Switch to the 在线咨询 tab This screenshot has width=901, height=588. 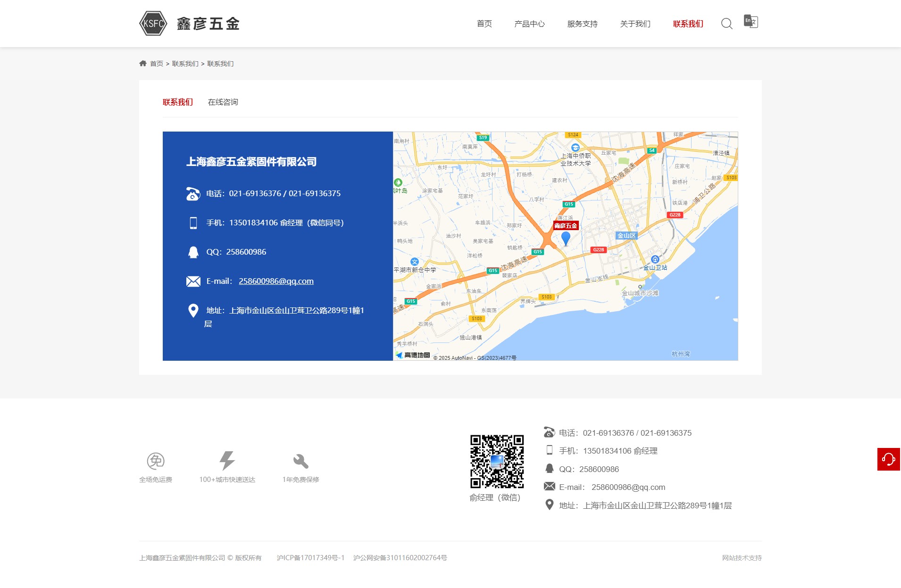(223, 102)
